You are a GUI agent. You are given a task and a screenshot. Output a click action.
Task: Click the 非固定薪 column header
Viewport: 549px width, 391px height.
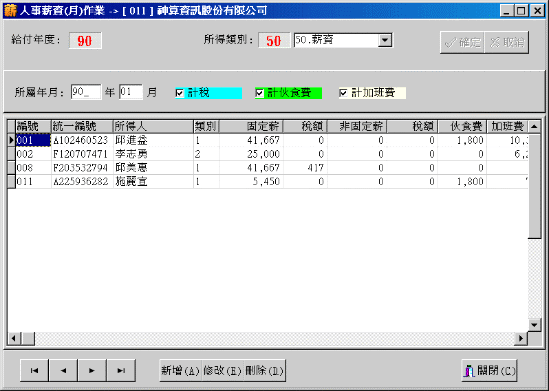[x=357, y=126]
